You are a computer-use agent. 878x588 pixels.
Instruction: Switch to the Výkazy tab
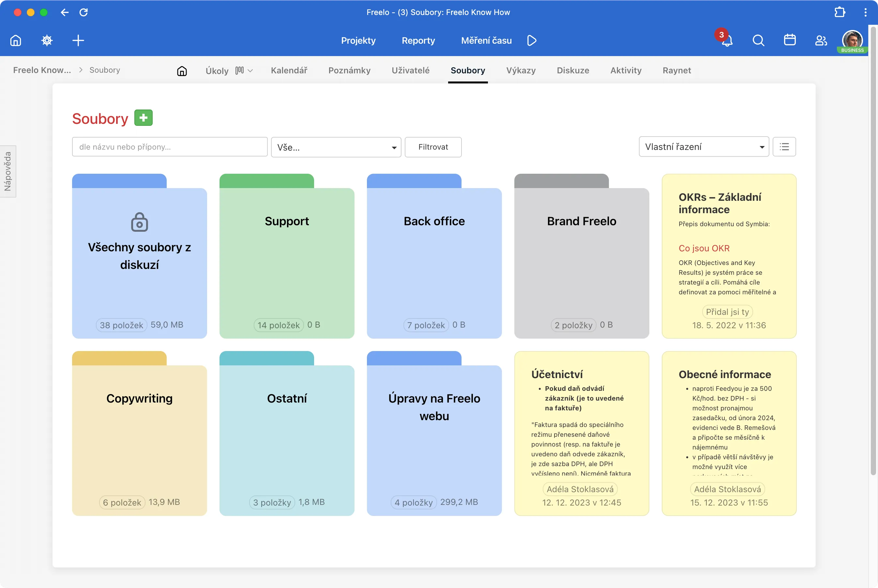(x=521, y=70)
